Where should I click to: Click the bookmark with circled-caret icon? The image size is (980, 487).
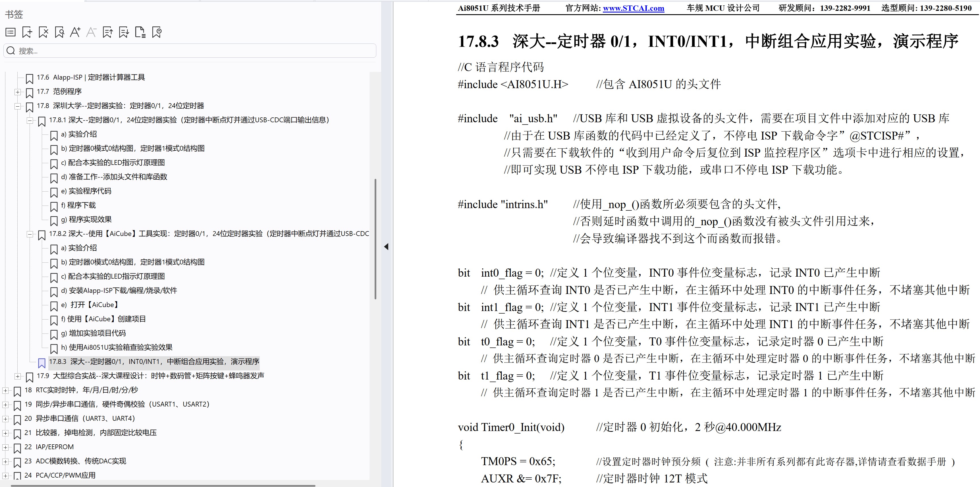[157, 32]
